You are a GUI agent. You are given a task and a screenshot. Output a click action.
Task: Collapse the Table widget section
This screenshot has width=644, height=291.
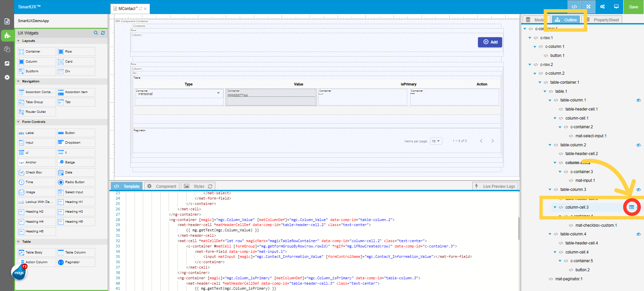(18, 242)
